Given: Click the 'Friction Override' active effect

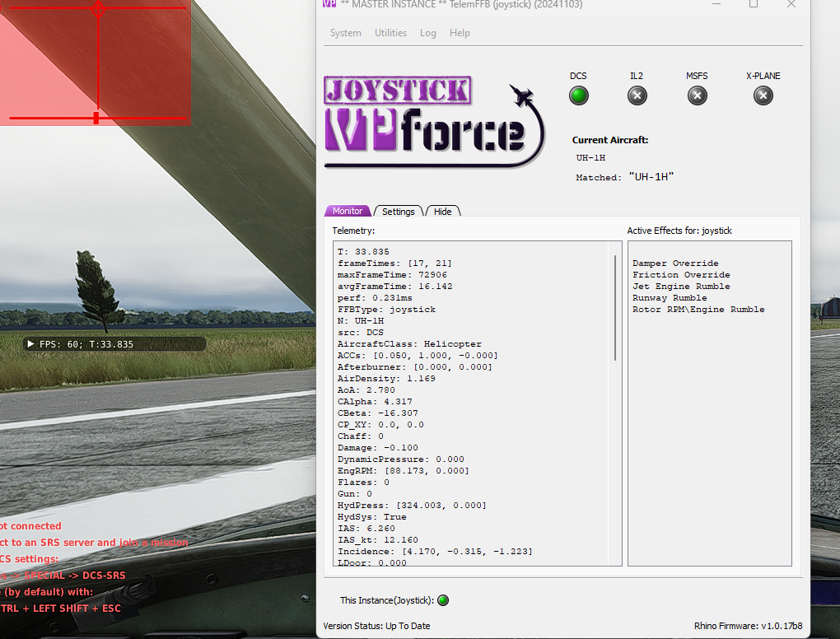Looking at the screenshot, I should (681, 275).
